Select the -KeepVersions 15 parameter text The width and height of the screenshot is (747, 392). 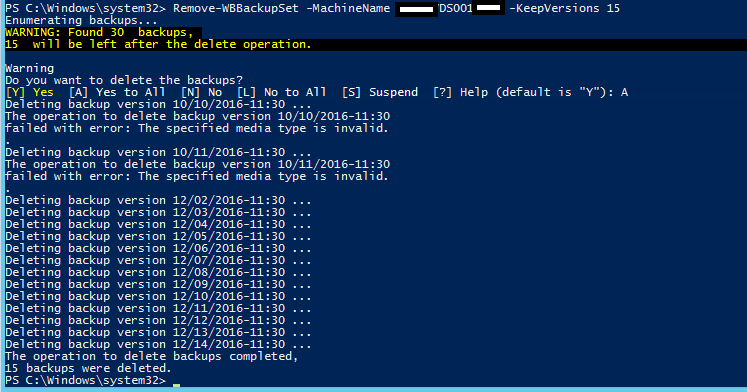tap(565, 8)
